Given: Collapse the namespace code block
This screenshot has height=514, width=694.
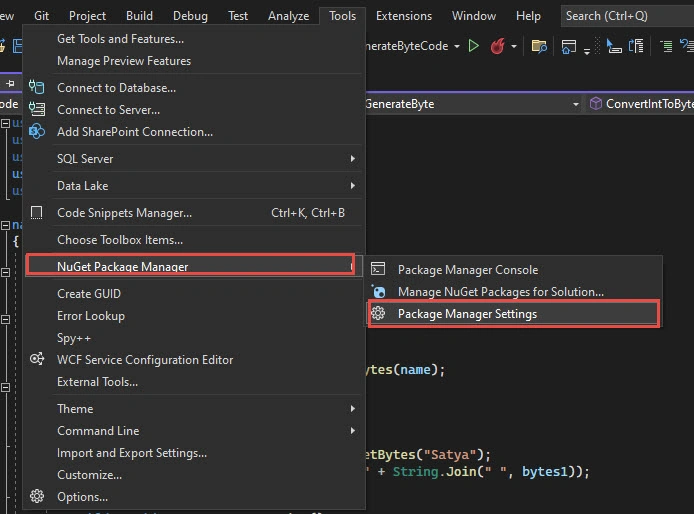Looking at the screenshot, I should point(5,225).
